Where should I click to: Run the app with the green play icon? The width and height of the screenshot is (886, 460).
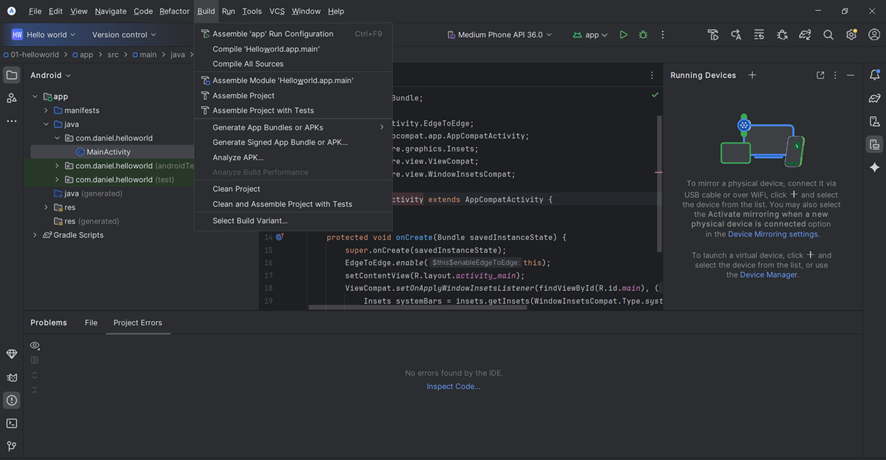[x=623, y=35]
